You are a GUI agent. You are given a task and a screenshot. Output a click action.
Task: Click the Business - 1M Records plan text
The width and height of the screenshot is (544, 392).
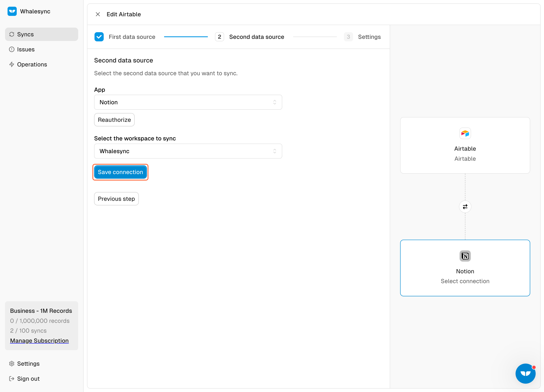click(x=41, y=311)
